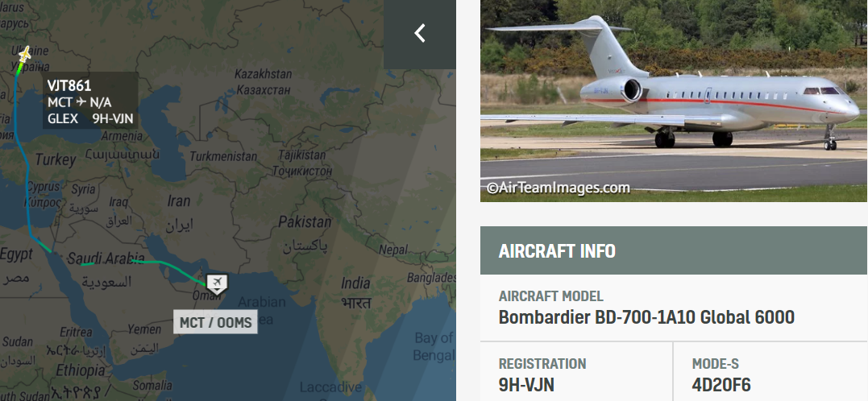The height and width of the screenshot is (401, 868).
Task: Click the 4D20F6 Mode-S code
Action: tap(721, 384)
